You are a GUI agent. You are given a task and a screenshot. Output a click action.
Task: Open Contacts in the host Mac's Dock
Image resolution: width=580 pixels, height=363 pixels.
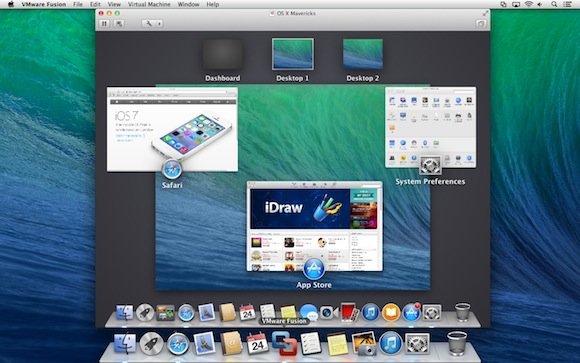pyautogui.click(x=231, y=343)
